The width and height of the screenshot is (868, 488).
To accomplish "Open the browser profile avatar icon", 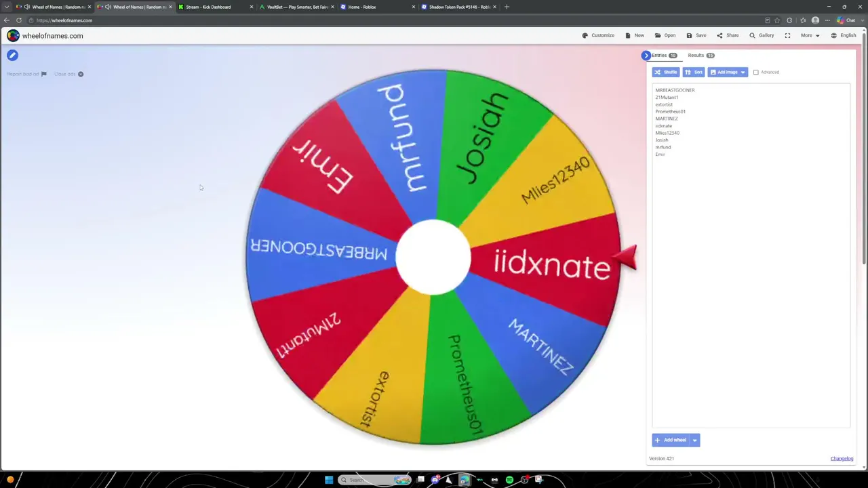I will 815,20.
